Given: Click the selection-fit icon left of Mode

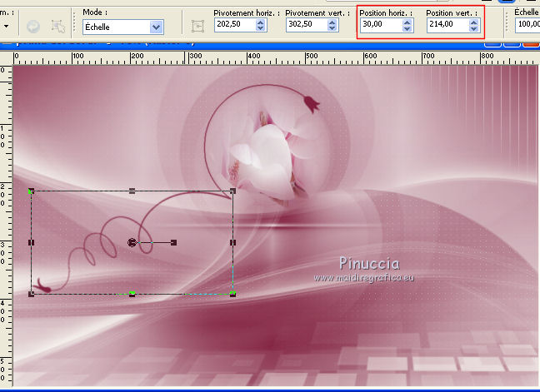Looking at the screenshot, I should pyautogui.click(x=57, y=26).
